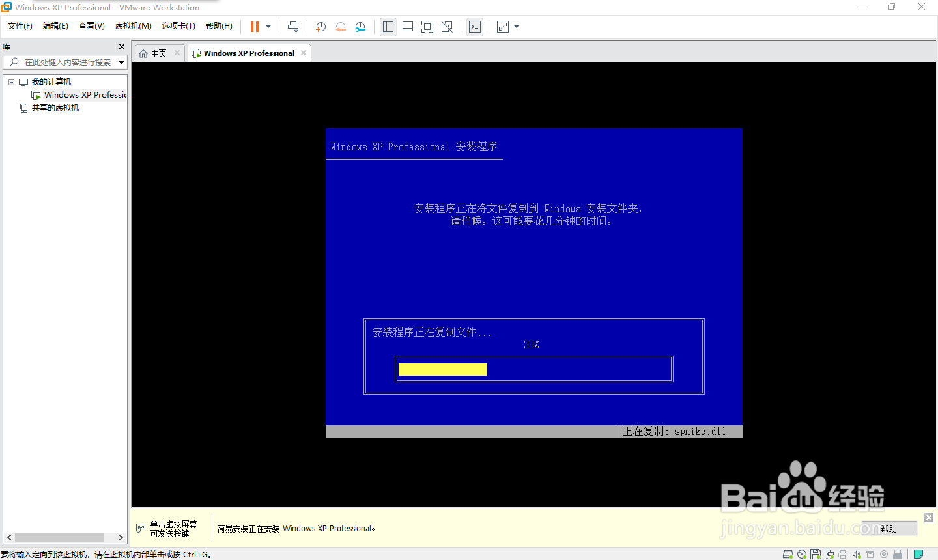Open the library search filter dropdown

pyautogui.click(x=122, y=63)
